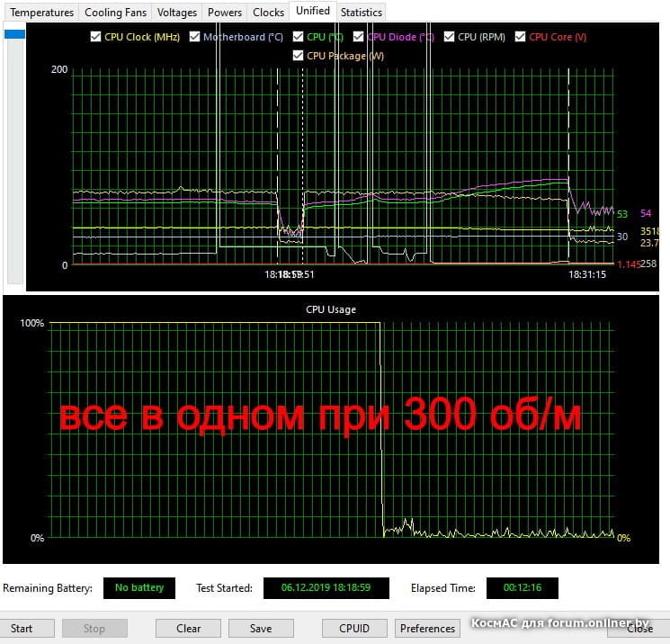Click the 'Elapsed Time:' label
The width and height of the screenshot is (670, 644).
[443, 588]
